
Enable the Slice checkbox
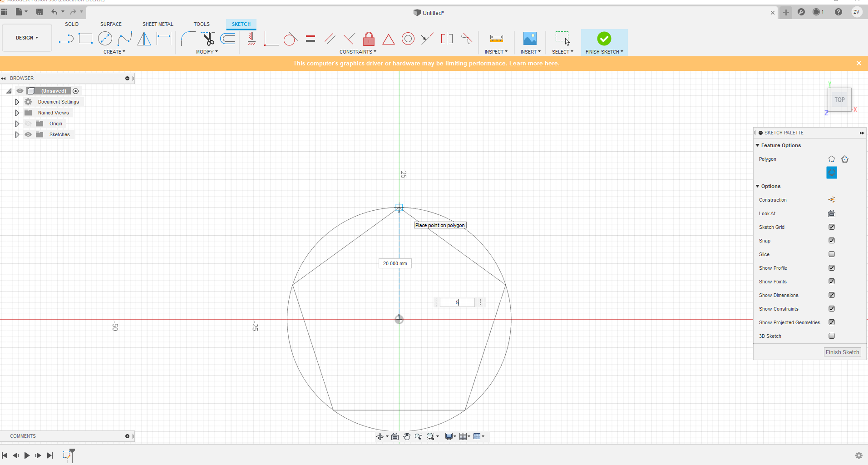[832, 254]
